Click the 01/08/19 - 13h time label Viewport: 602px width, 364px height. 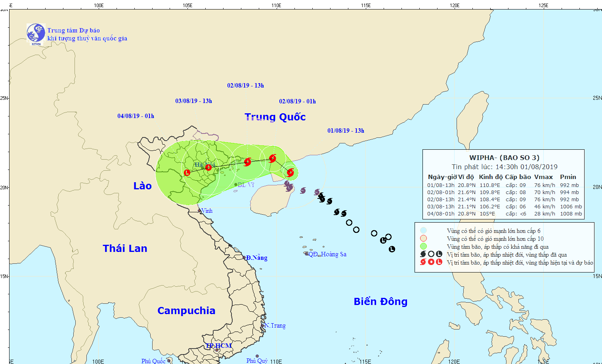pos(346,131)
